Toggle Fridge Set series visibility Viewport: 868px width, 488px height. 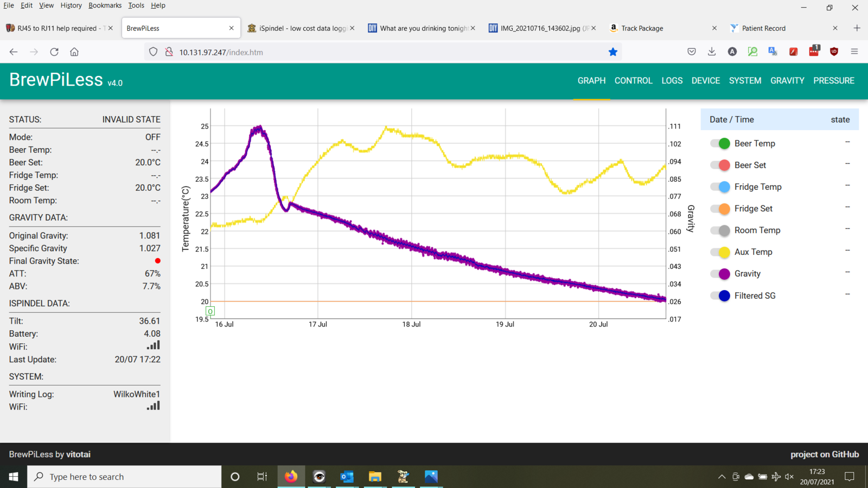(x=720, y=209)
